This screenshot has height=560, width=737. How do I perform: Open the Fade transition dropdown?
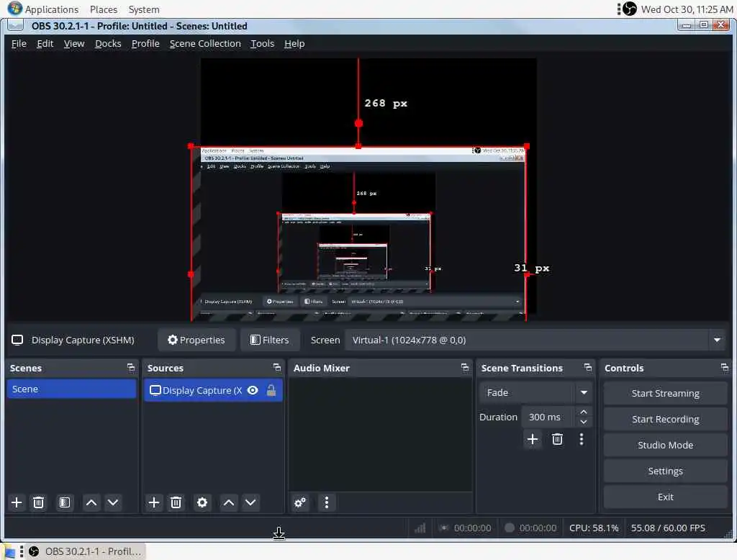[584, 392]
